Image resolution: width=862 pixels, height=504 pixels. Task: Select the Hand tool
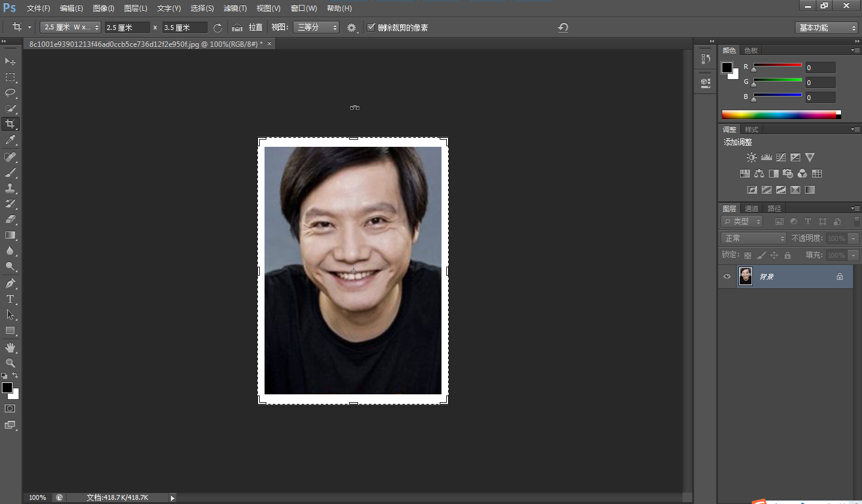[10, 348]
